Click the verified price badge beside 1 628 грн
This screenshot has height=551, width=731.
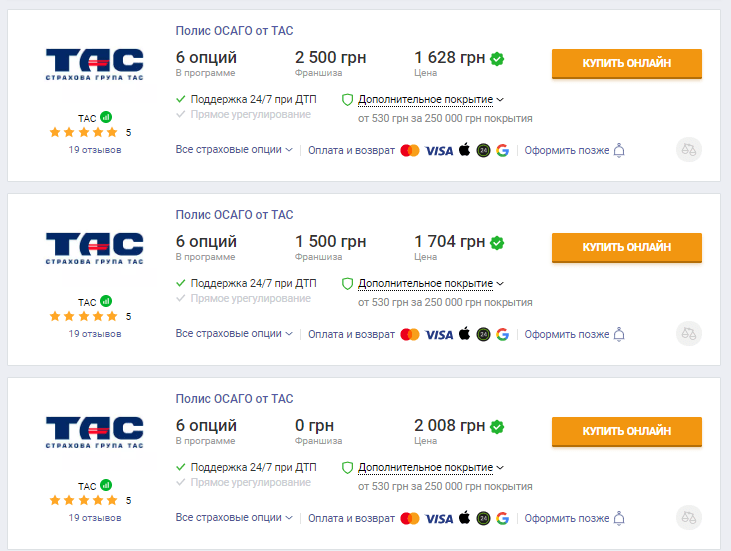click(497, 59)
